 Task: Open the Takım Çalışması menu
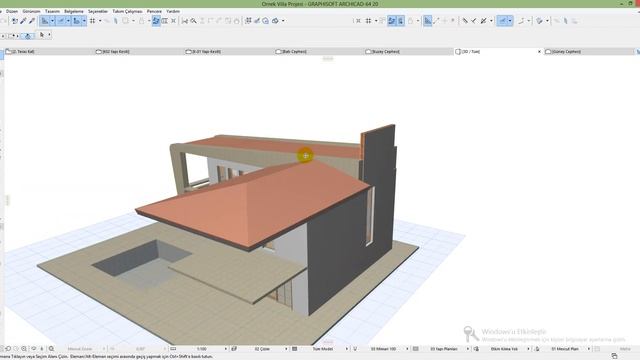[127, 11]
